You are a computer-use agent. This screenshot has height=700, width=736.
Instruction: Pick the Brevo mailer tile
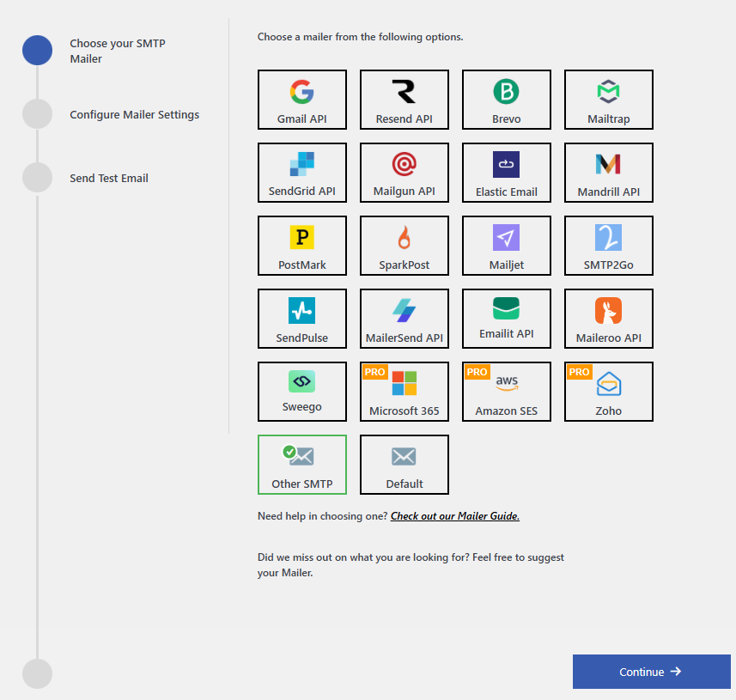507,100
